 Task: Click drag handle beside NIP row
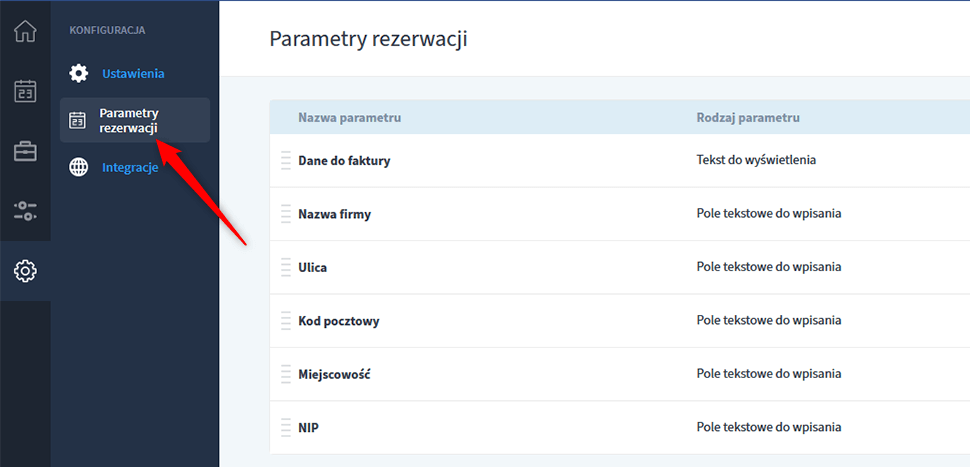click(x=285, y=428)
